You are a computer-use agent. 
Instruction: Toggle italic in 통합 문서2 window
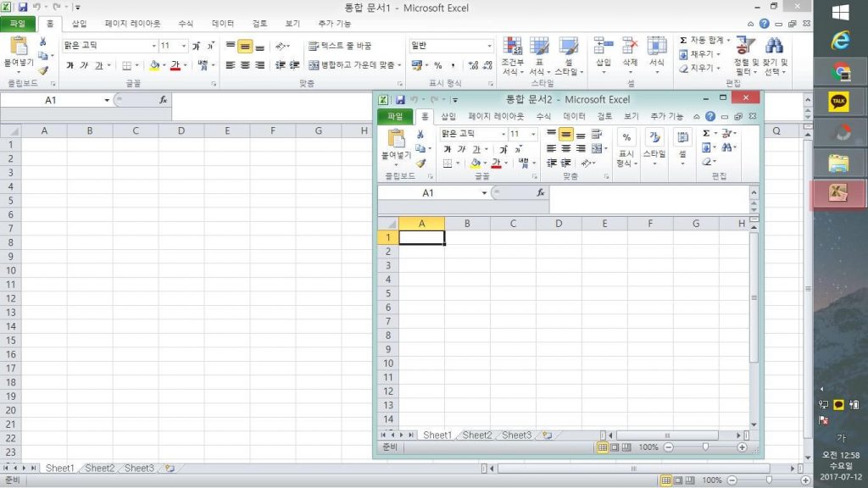[x=461, y=149]
